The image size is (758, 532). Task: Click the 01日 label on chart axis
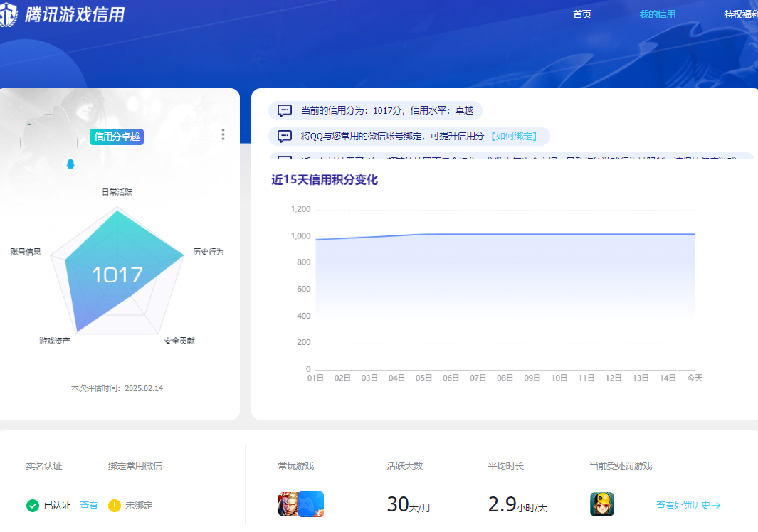316,378
